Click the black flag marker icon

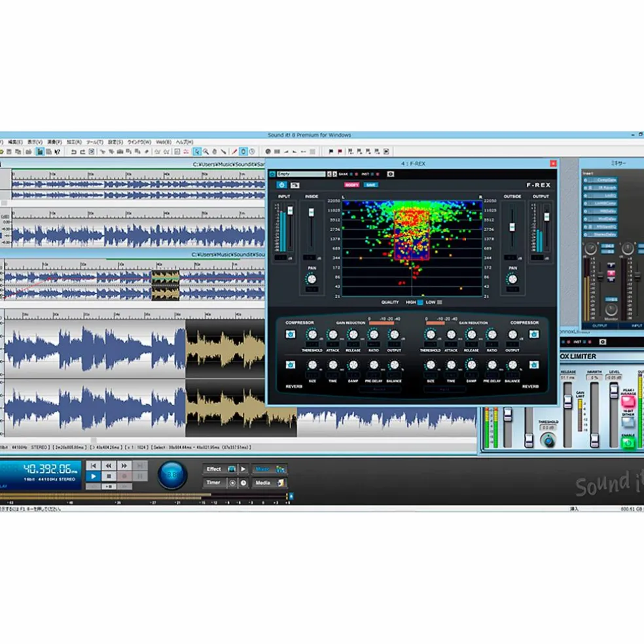331,152
